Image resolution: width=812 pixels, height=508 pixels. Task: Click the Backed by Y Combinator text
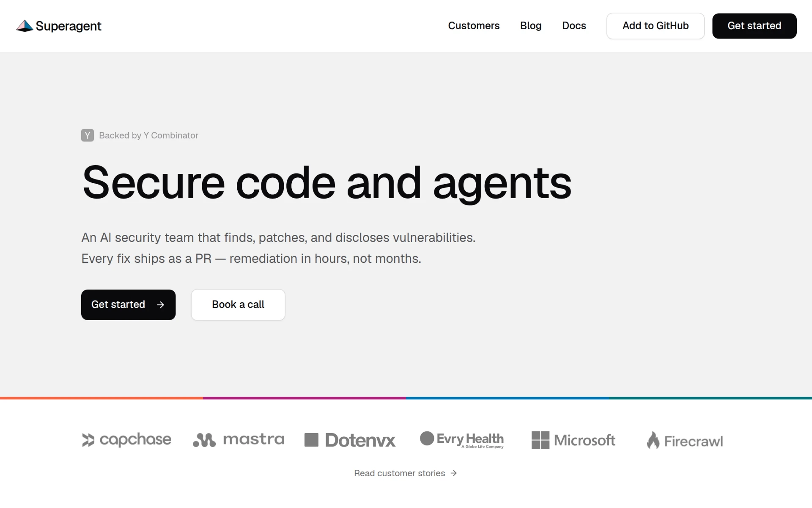click(x=148, y=135)
